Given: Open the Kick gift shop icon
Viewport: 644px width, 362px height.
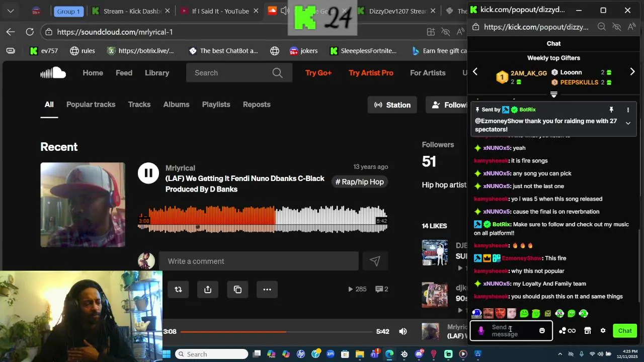Looking at the screenshot, I should click(587, 331).
